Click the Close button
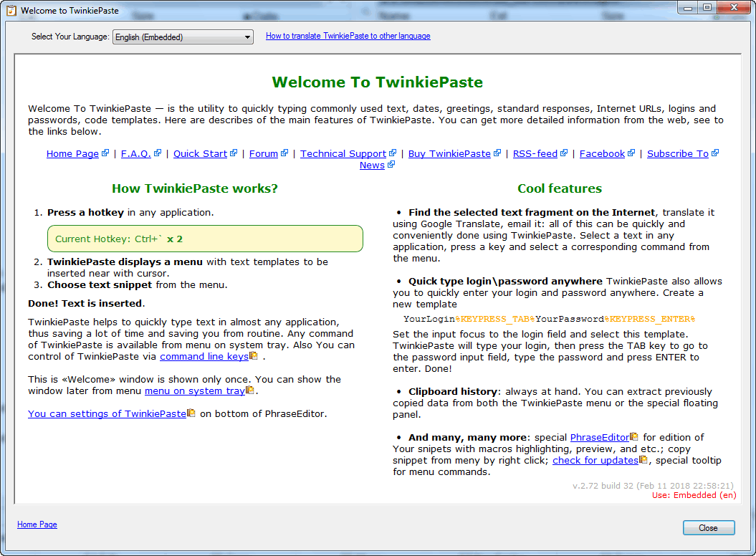This screenshot has height=556, width=756. click(709, 527)
